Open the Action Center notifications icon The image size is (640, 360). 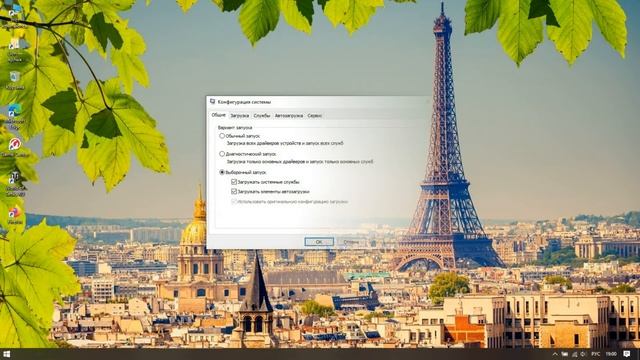coord(627,354)
